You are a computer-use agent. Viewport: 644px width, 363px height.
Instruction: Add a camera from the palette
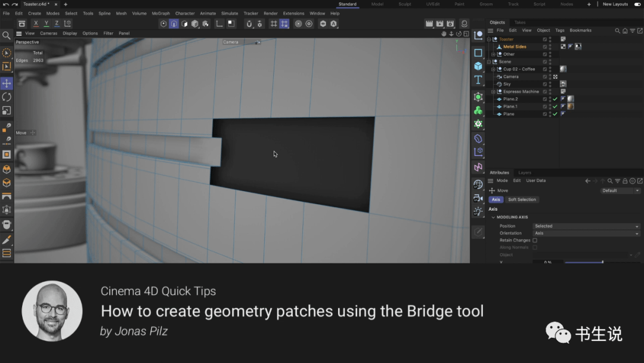coord(478,198)
